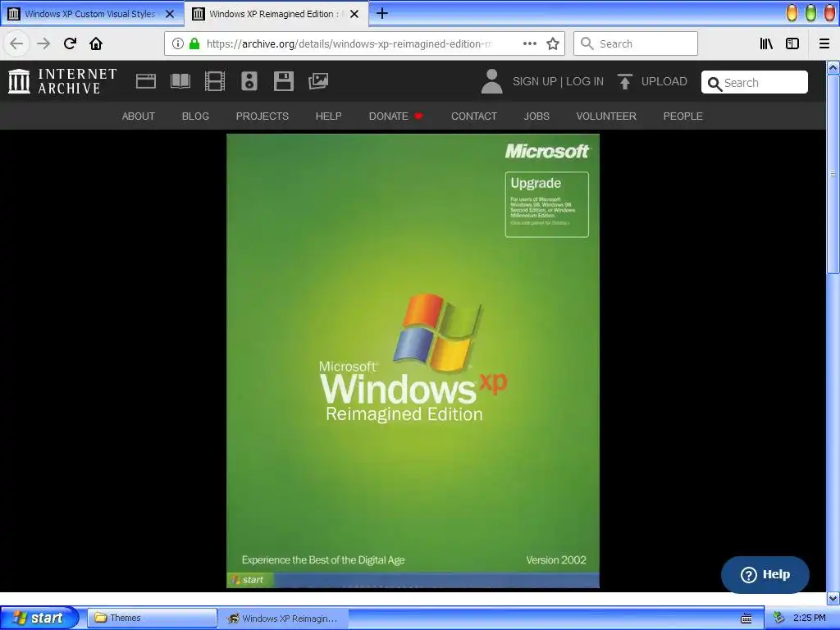Open the HELP menu item
The image size is (840, 630).
328,116
